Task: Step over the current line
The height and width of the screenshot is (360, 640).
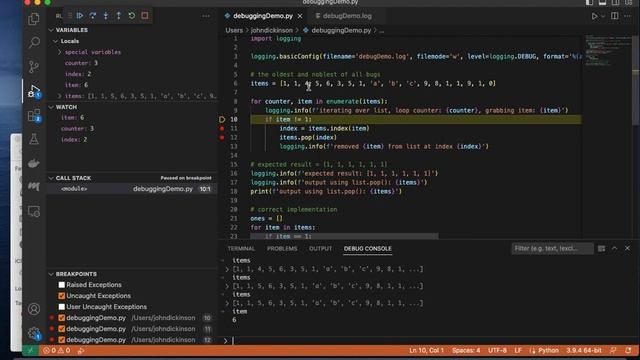Action: coord(93,16)
